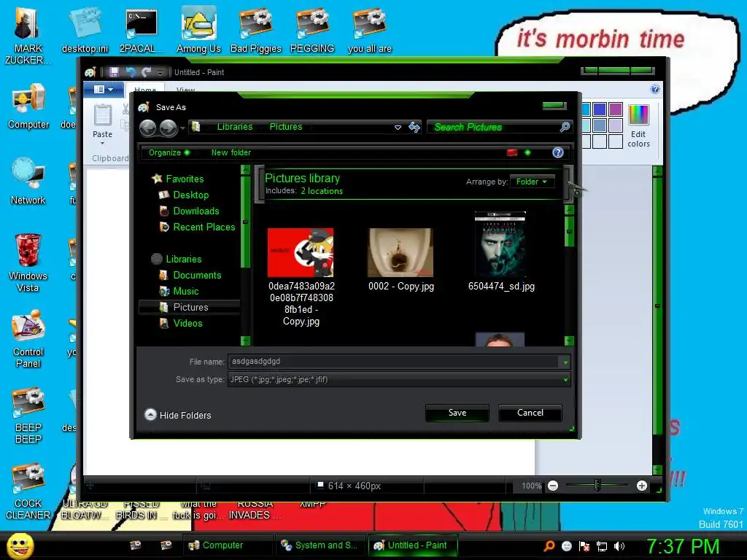This screenshot has width=747, height=560.
Task: Open Edit colors in Paint
Action: (x=638, y=125)
